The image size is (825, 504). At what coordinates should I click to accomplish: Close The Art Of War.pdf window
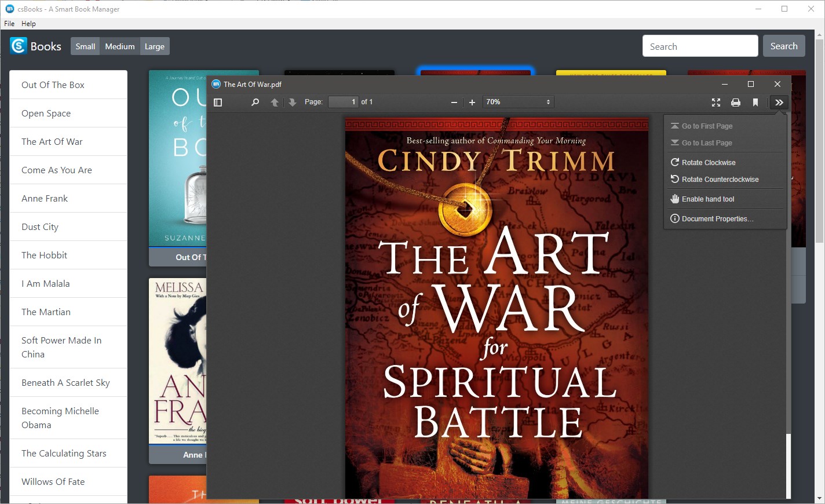777,84
